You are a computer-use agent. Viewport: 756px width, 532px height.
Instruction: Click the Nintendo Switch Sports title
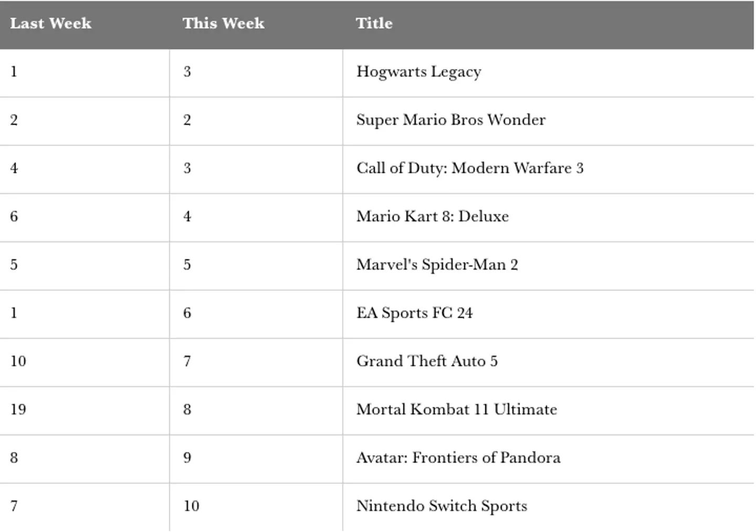[x=442, y=506]
